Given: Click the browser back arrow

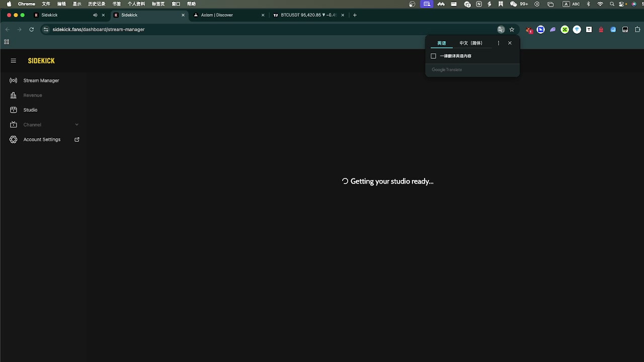Looking at the screenshot, I should 7,30.
